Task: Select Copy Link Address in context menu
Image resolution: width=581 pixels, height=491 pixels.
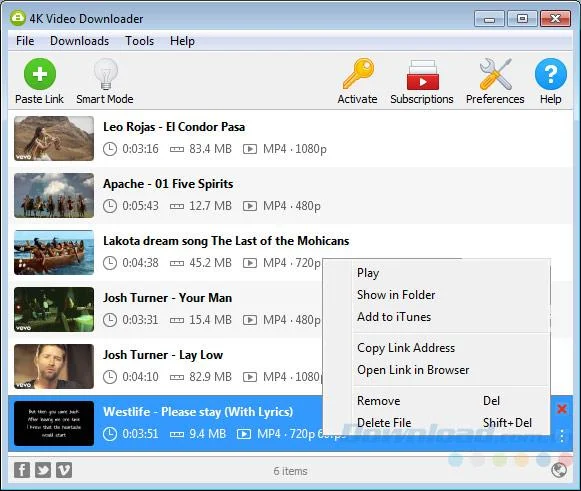Action: (406, 348)
